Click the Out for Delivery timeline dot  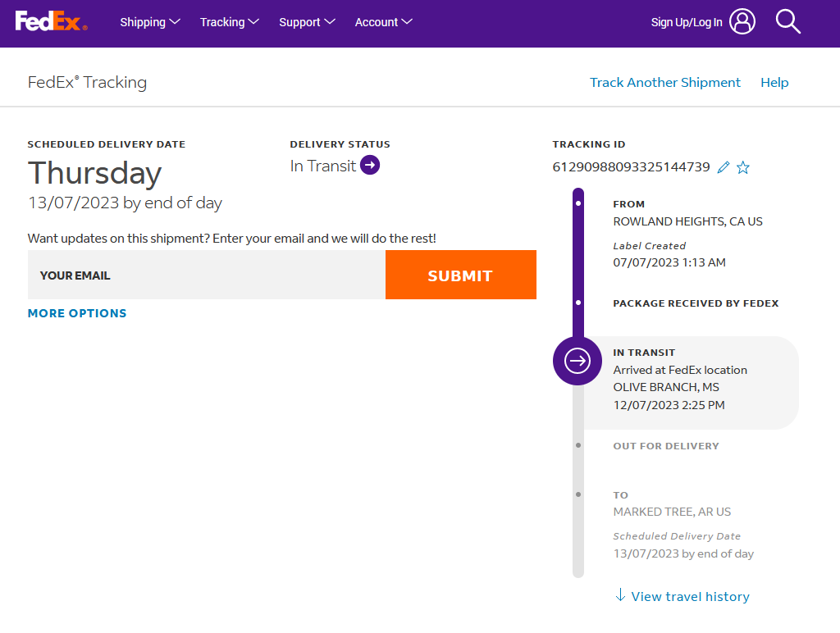click(x=578, y=445)
